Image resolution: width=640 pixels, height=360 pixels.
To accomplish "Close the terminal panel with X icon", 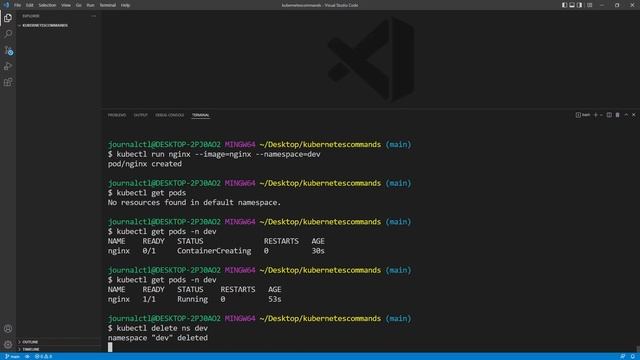I will coord(634,115).
